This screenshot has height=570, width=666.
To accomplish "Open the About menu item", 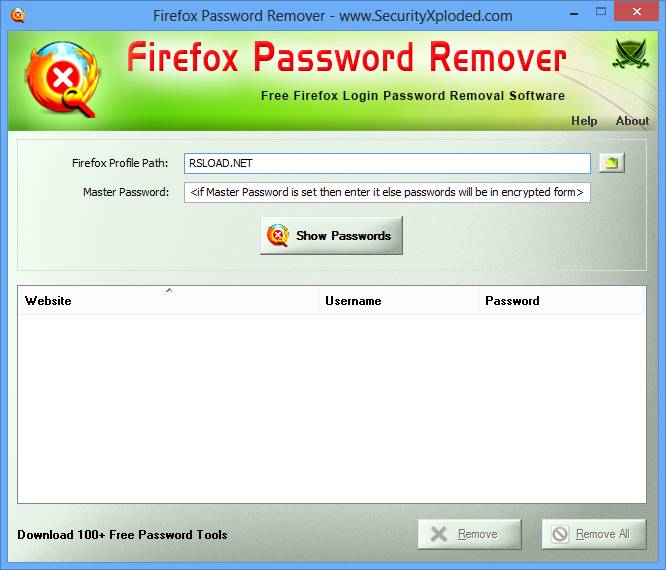I will (632, 121).
